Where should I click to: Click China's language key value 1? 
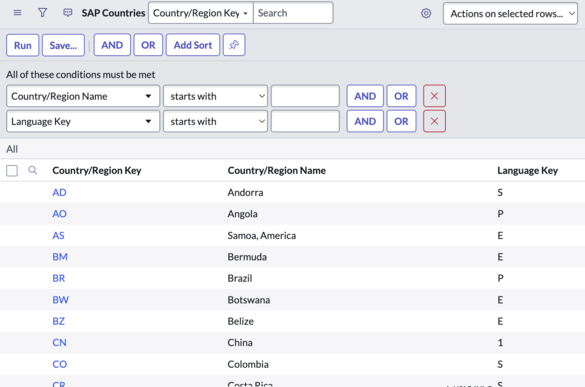[500, 343]
